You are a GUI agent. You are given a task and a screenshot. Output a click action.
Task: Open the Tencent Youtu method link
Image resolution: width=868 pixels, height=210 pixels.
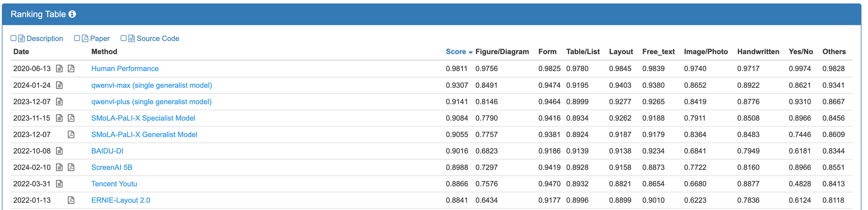pos(114,184)
